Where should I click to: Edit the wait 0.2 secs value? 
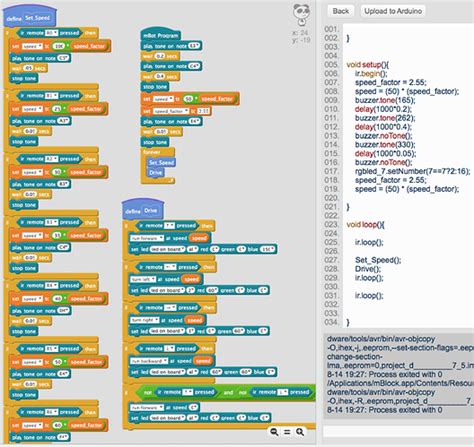160,56
